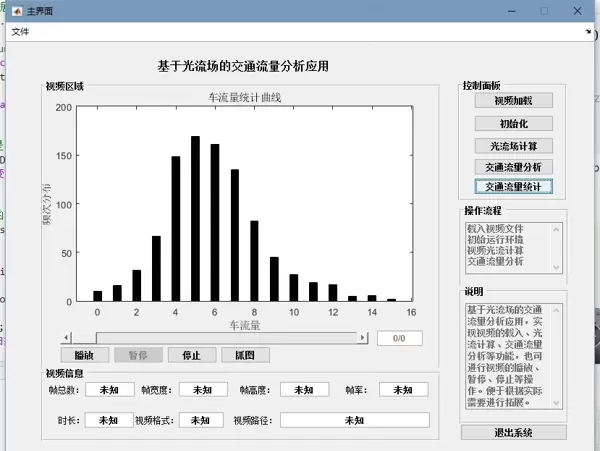Click the left arrow of the video slider

[x=67, y=337]
